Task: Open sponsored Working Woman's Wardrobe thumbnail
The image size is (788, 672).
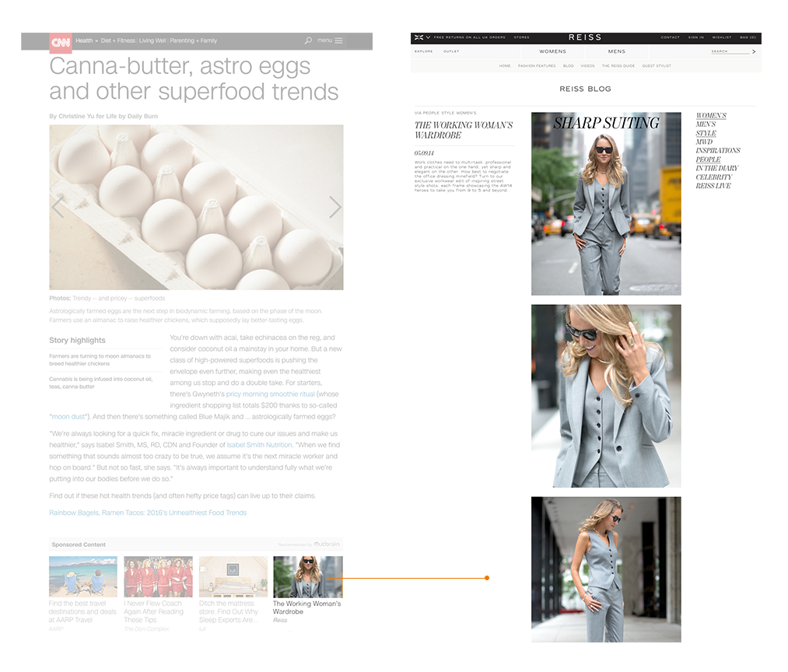Action: coord(308,576)
